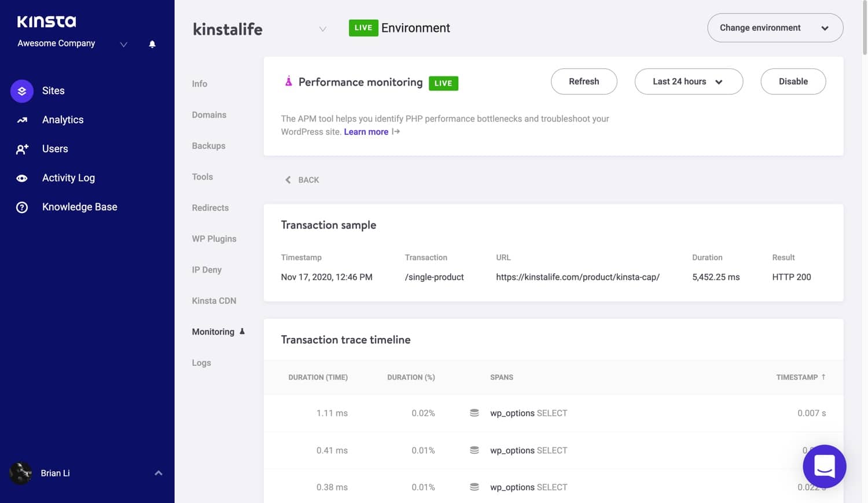Open notifications bell icon
This screenshot has width=868, height=503.
(x=152, y=44)
